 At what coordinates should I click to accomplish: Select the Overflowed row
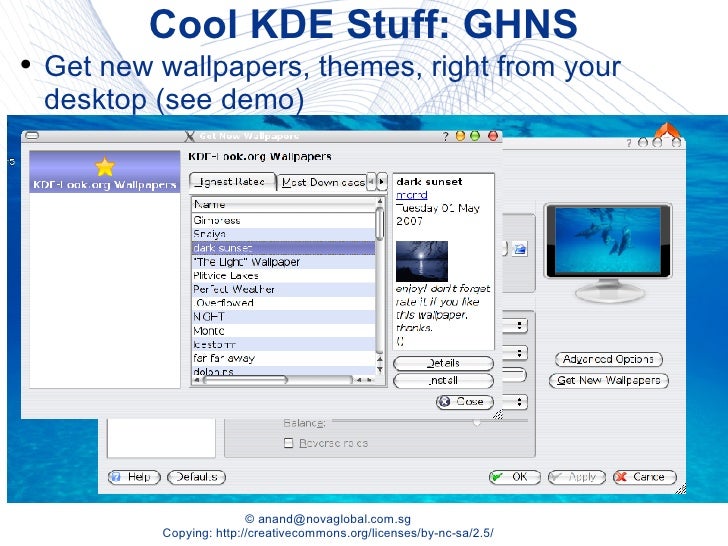(x=284, y=303)
